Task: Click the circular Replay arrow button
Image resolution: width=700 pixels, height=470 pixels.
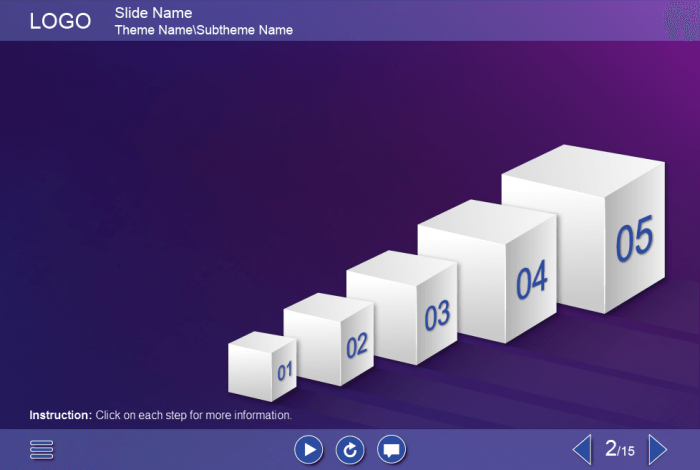Action: click(350, 450)
